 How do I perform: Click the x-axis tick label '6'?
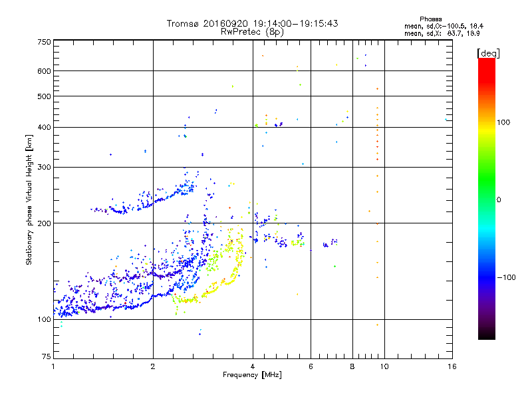(311, 366)
